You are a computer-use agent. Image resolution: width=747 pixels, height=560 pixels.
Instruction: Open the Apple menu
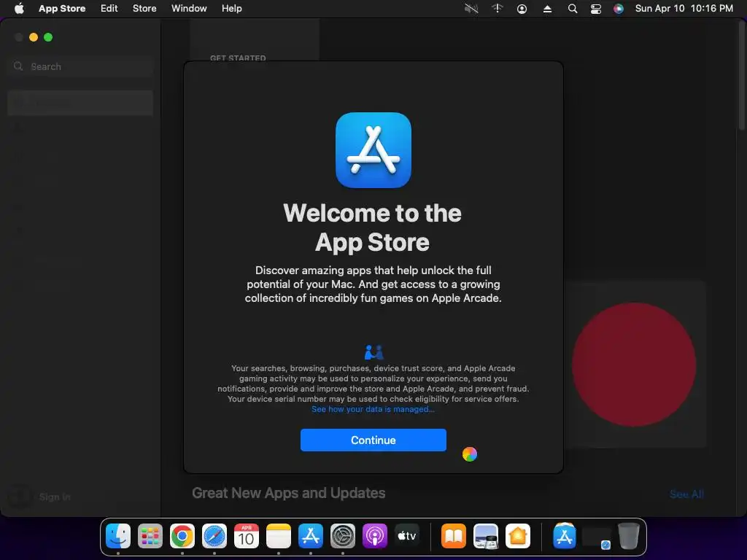click(x=19, y=9)
